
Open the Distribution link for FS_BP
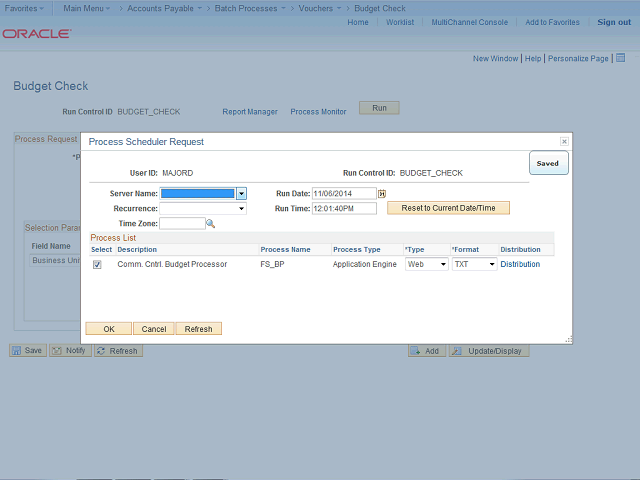pyautogui.click(x=520, y=265)
